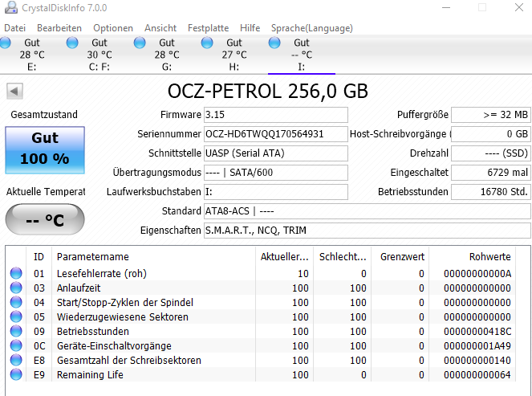Viewport: 532px width, 396px height.
Task: Click status orb for Remaining Life
Action: coord(16,374)
